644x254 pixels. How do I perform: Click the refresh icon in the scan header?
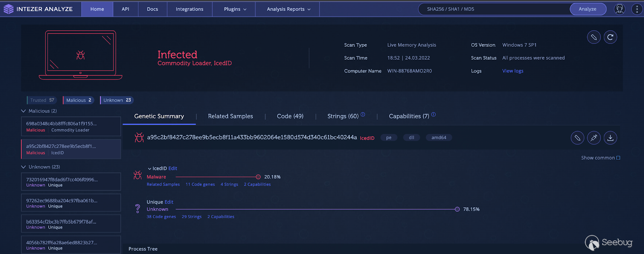coord(610,37)
